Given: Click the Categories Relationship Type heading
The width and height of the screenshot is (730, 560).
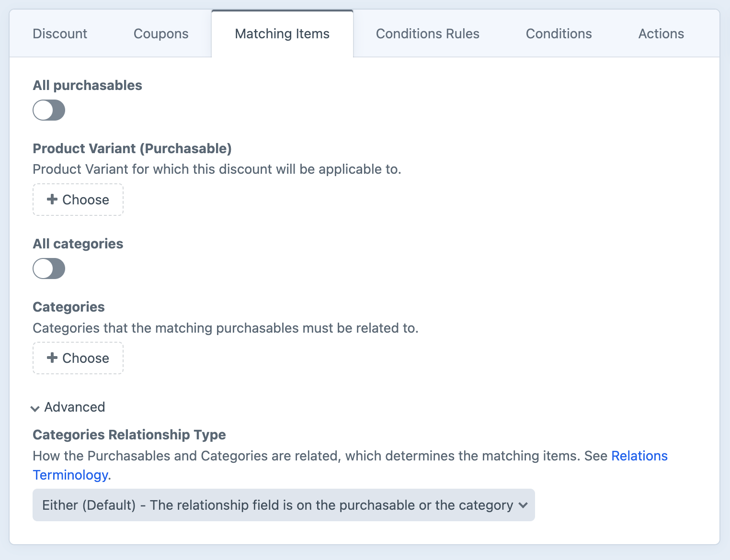Looking at the screenshot, I should tap(129, 435).
